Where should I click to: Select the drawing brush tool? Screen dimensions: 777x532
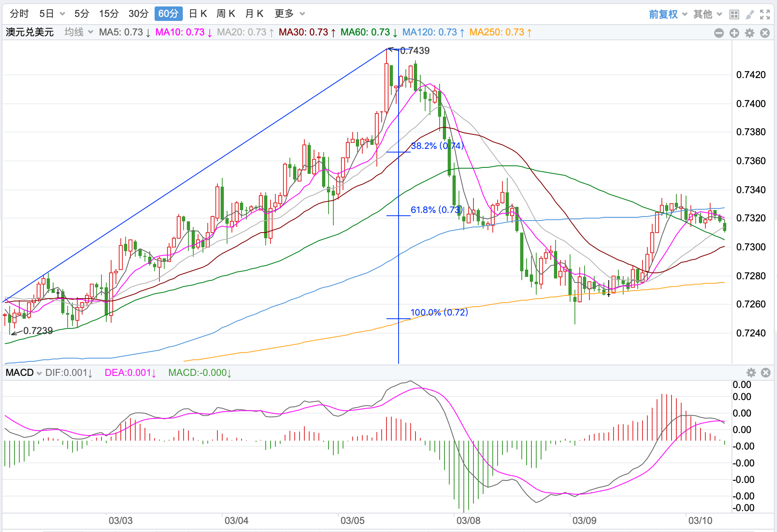(x=750, y=14)
